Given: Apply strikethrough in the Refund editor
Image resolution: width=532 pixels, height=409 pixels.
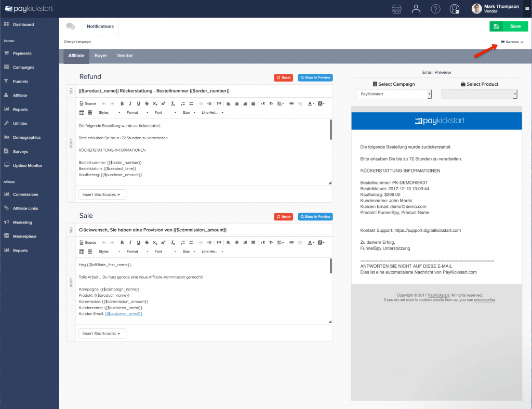Looking at the screenshot, I should point(147,103).
